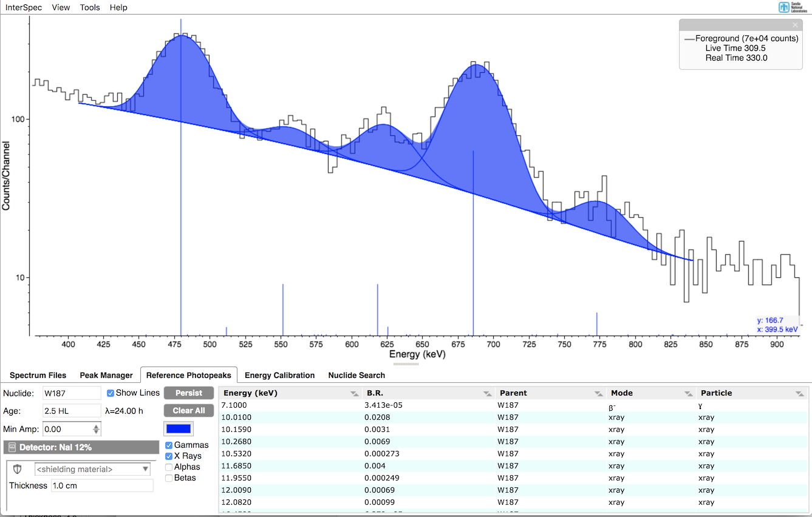This screenshot has width=812, height=517.
Task: Click the sort icon on Particle column
Action: (x=799, y=393)
